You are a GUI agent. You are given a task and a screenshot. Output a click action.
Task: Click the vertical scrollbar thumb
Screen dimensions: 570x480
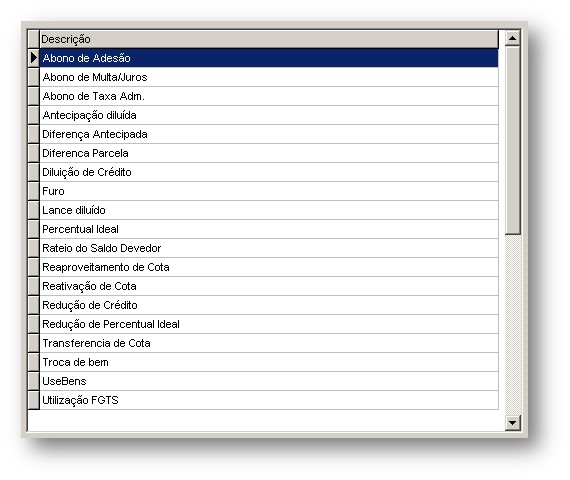(513, 141)
